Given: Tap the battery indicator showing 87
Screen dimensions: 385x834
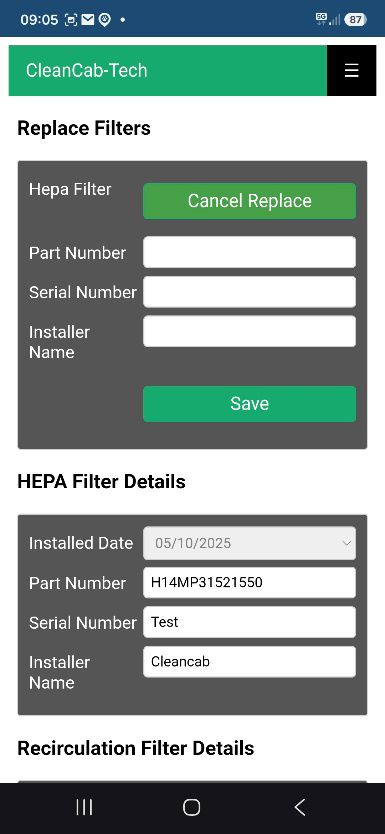Looking at the screenshot, I should click(355, 20).
